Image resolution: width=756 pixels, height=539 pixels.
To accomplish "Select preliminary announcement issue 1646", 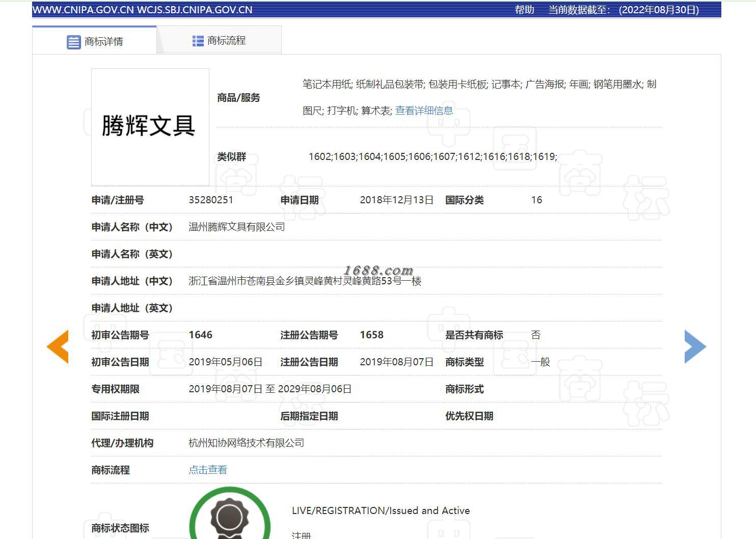I will [200, 335].
